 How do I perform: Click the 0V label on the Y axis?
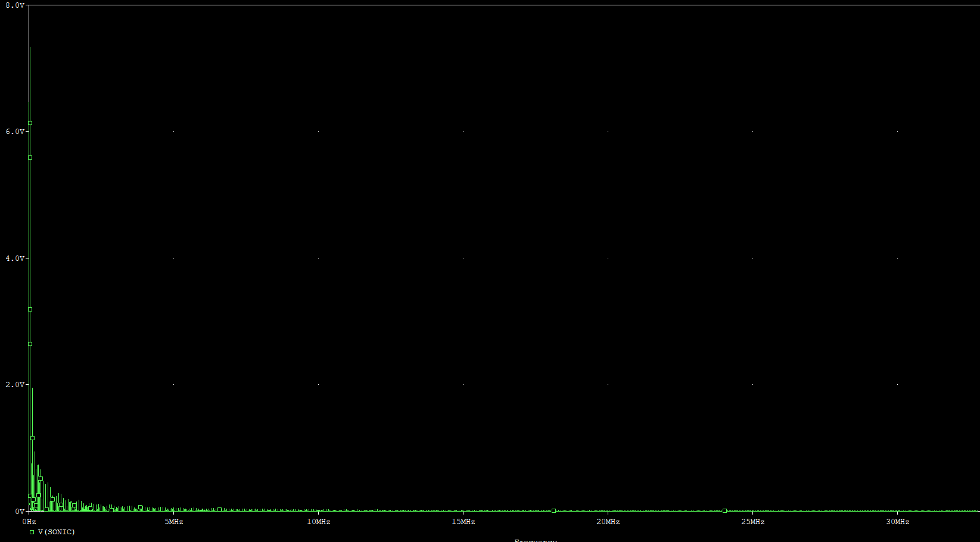(x=20, y=512)
